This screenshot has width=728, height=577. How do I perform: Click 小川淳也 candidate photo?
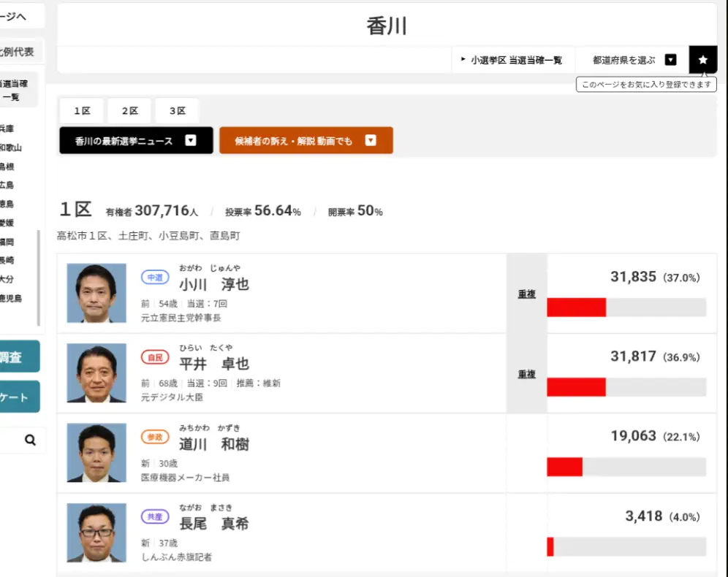click(x=96, y=293)
